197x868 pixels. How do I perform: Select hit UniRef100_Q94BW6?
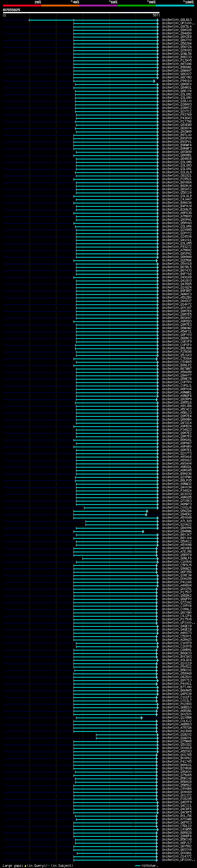177,531
